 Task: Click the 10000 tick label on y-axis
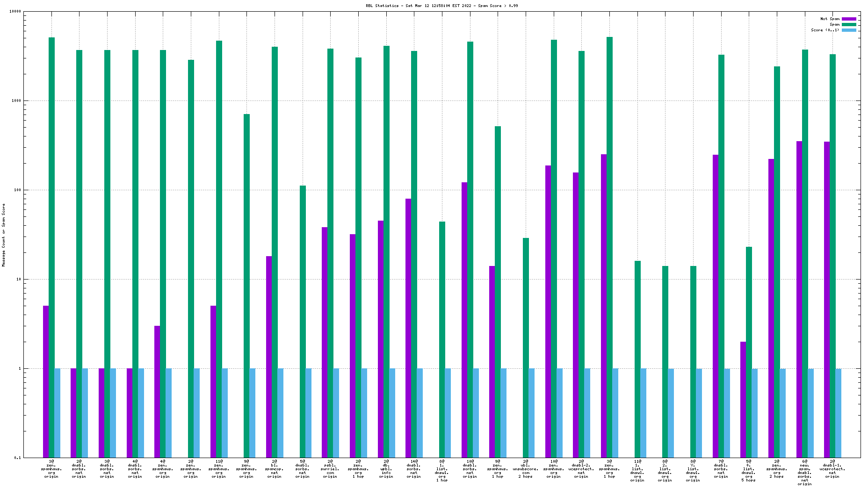coord(15,12)
